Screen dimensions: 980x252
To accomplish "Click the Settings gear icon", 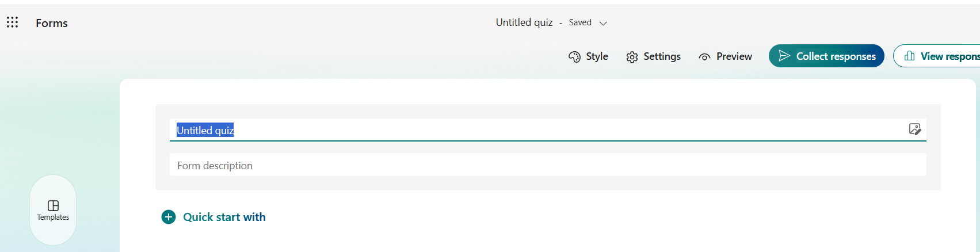I will click(x=632, y=57).
